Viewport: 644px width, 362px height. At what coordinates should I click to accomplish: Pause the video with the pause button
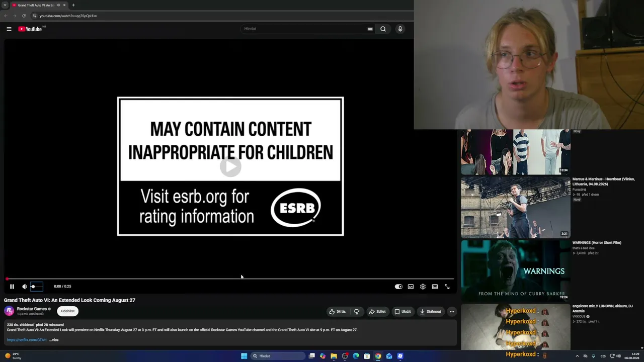click(12, 287)
